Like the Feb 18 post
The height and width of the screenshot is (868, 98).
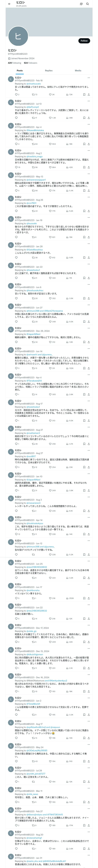(51, 95)
